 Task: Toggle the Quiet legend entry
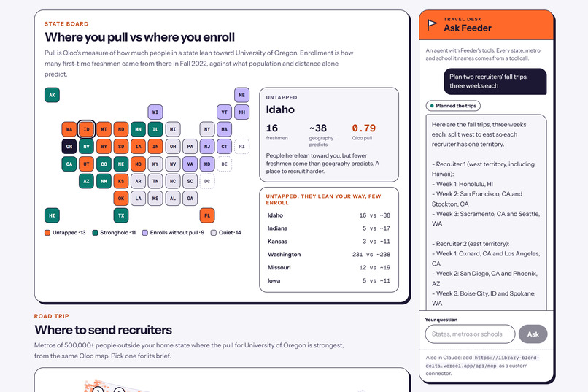[x=226, y=233]
